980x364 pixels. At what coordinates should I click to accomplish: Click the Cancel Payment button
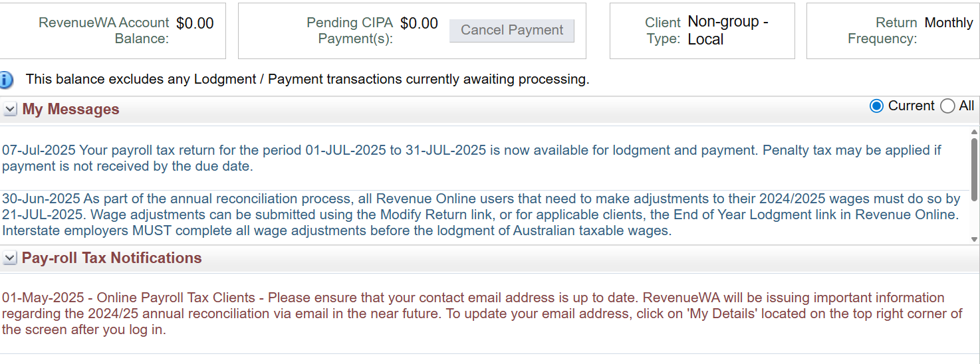[512, 31]
